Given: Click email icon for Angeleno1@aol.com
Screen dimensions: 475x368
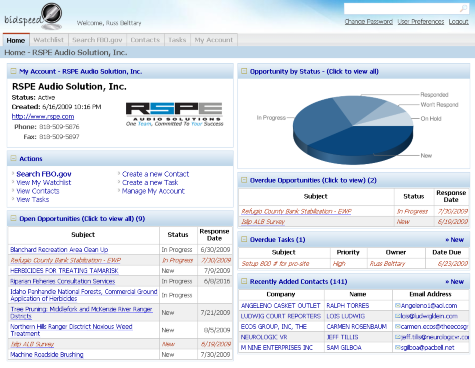Looking at the screenshot, I should [x=397, y=305].
